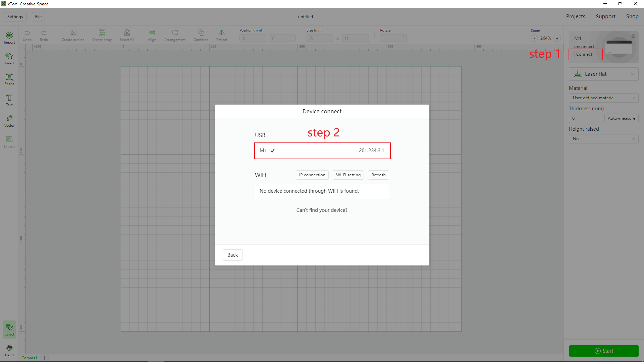This screenshot has height=362, width=644.
Task: Click the Select arrow tool
Action: click(9, 329)
